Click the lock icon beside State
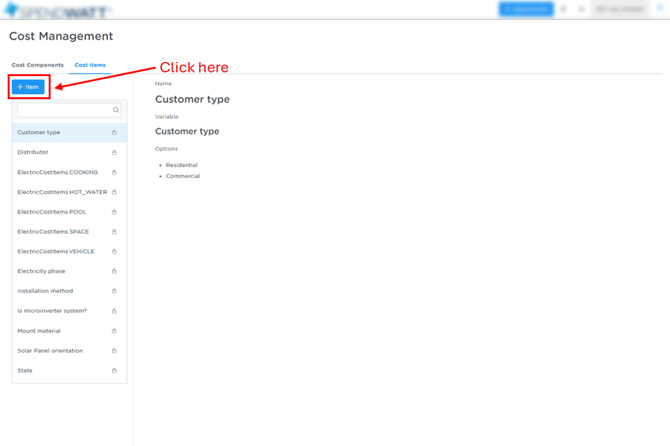Screen dimensions: 670x446 114,370
